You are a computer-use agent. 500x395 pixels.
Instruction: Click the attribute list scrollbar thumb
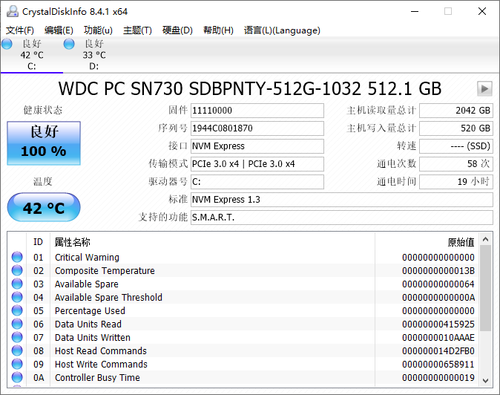pyautogui.click(x=485, y=288)
